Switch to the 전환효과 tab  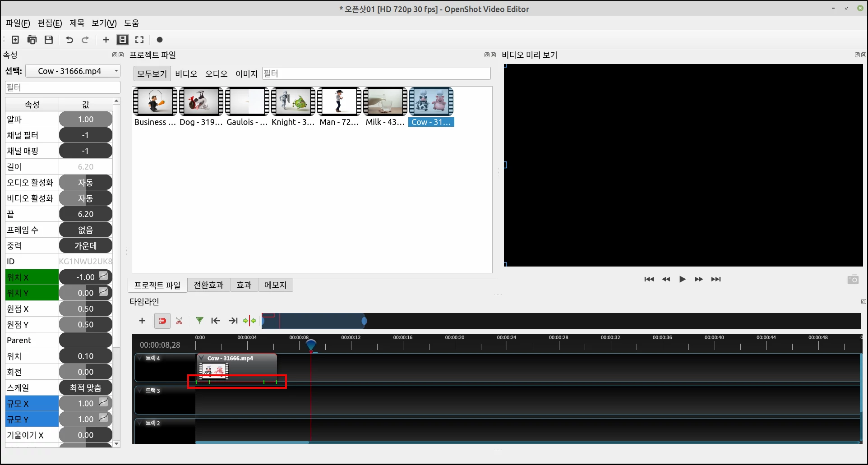pyautogui.click(x=208, y=285)
